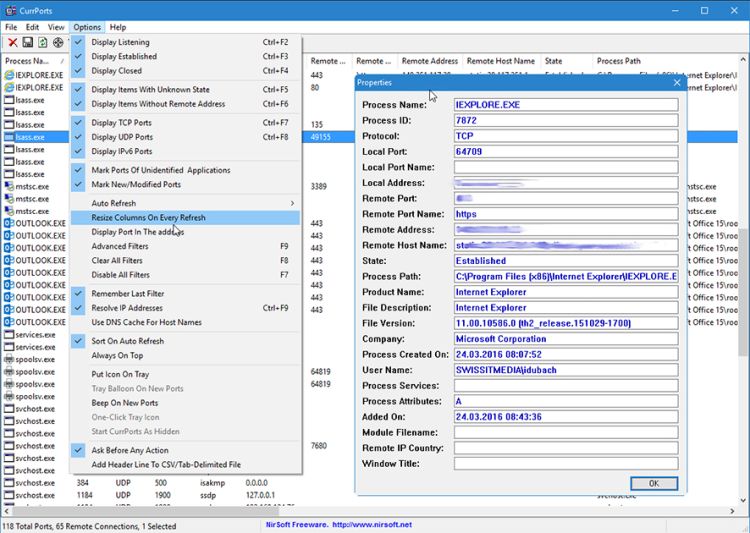Open the View menu
750x533 pixels.
click(56, 27)
